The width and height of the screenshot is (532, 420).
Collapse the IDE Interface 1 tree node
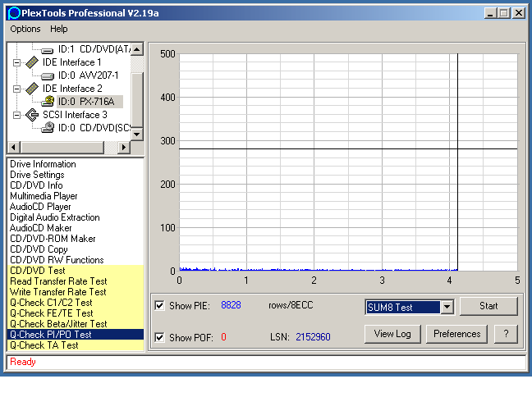pyautogui.click(x=16, y=62)
